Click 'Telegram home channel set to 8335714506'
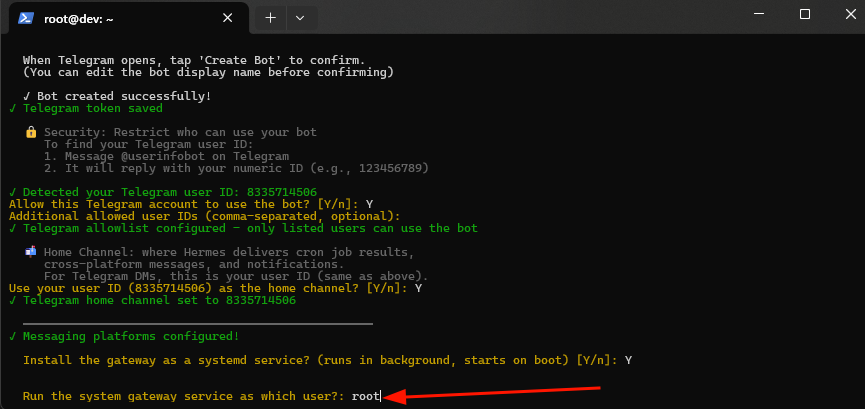 [x=152, y=300]
